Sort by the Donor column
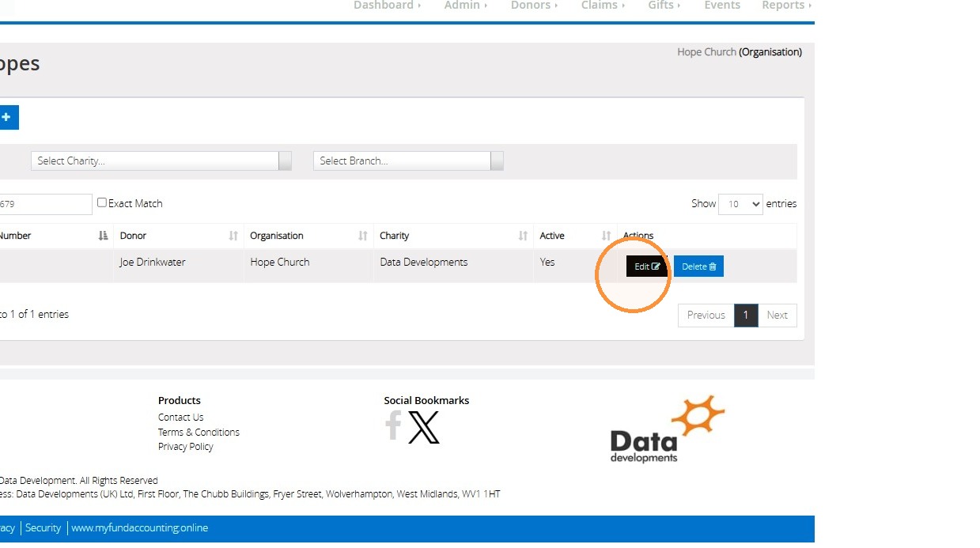The width and height of the screenshot is (980, 548). 179,236
